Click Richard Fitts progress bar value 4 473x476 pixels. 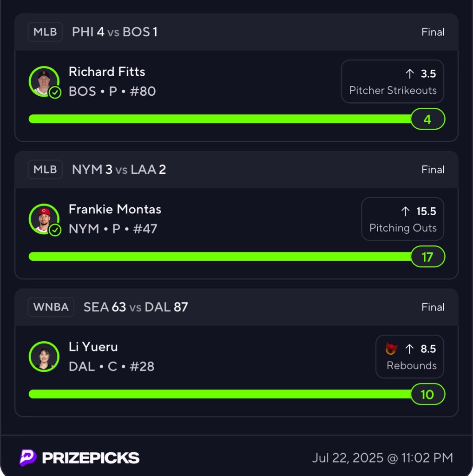pyautogui.click(x=428, y=119)
